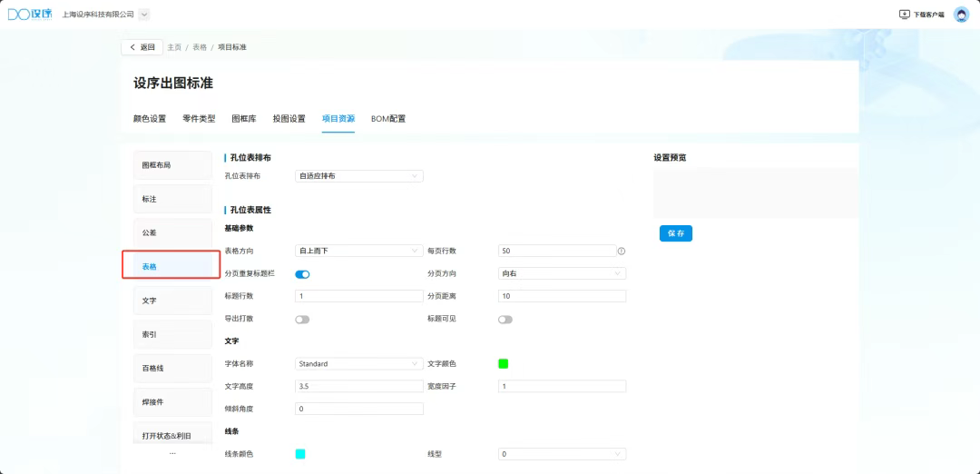Open the 表格方向 dropdown
The width and height of the screenshot is (980, 474).
click(x=358, y=251)
